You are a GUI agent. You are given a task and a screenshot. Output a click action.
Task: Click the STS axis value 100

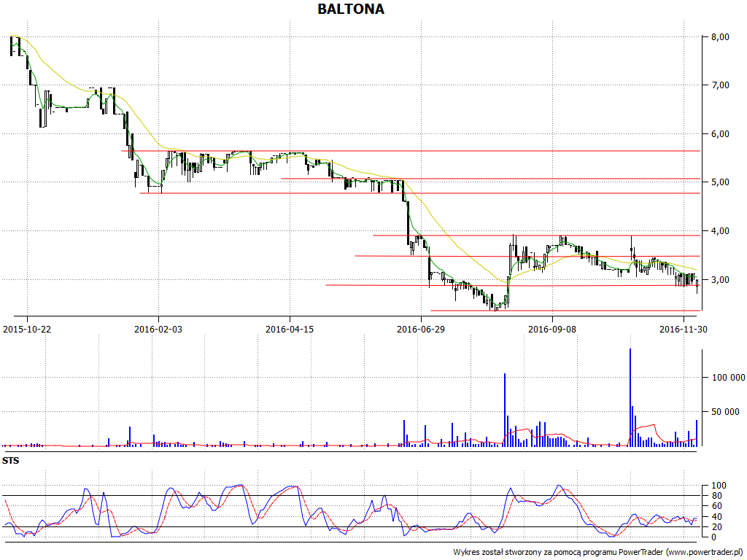coord(719,486)
